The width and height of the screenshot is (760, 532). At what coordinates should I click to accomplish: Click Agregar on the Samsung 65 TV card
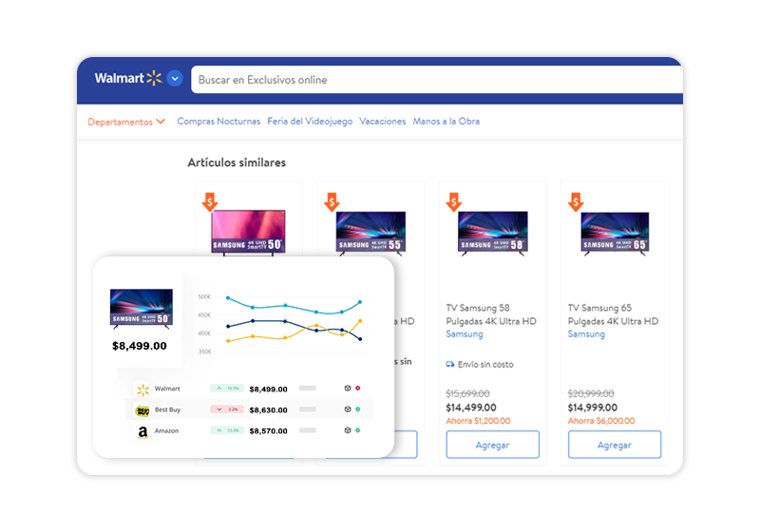click(615, 445)
